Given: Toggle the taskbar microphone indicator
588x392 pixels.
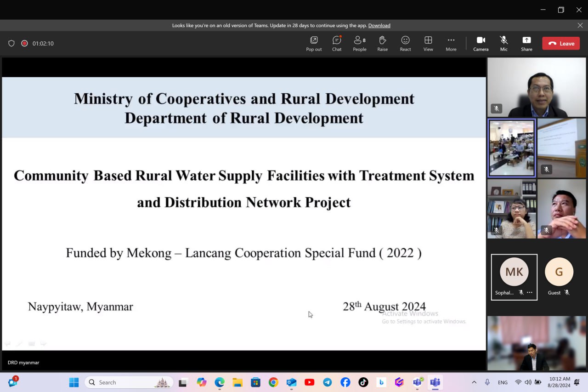Looking at the screenshot, I should tap(487, 382).
